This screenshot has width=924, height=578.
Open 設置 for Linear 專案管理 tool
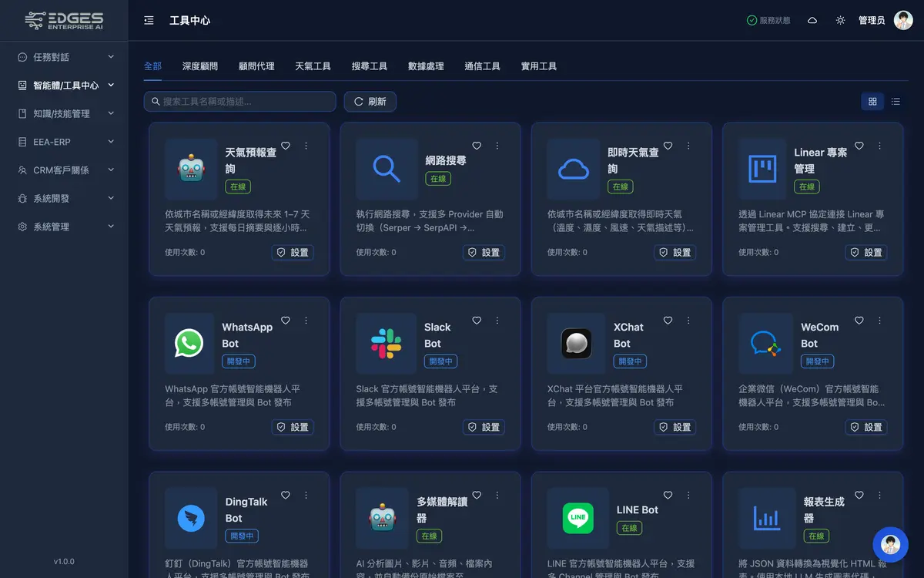[866, 253]
